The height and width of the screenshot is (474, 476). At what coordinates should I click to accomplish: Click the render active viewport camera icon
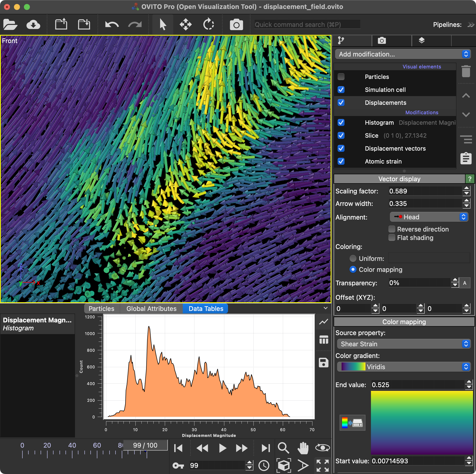236,25
